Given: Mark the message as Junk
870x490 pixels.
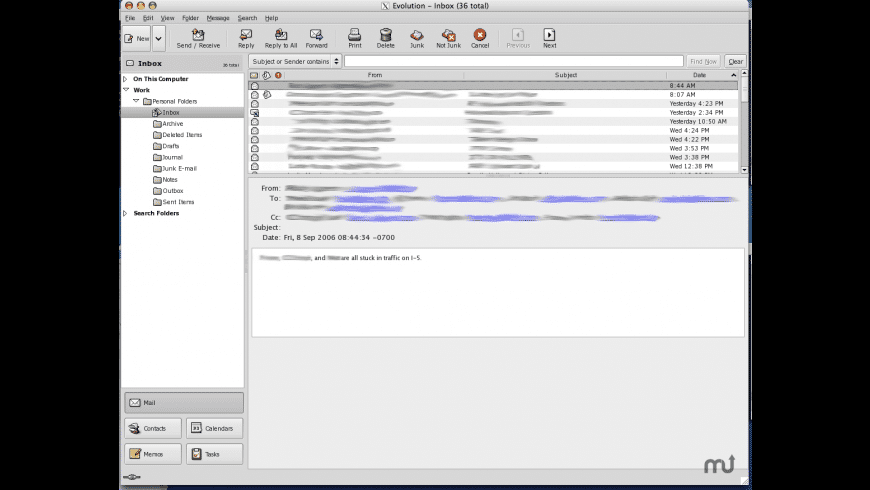Looking at the screenshot, I should click(x=417, y=38).
